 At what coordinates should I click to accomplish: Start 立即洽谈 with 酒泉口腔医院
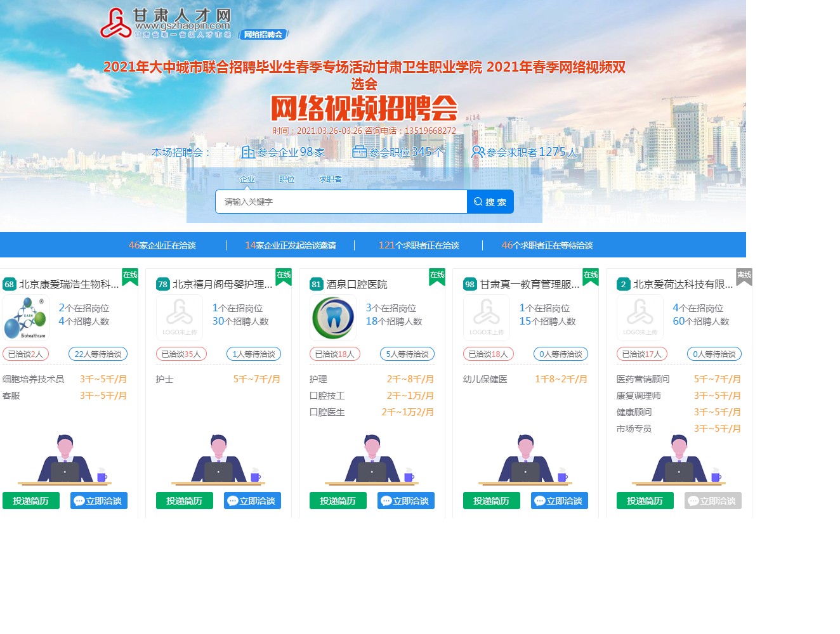click(405, 501)
